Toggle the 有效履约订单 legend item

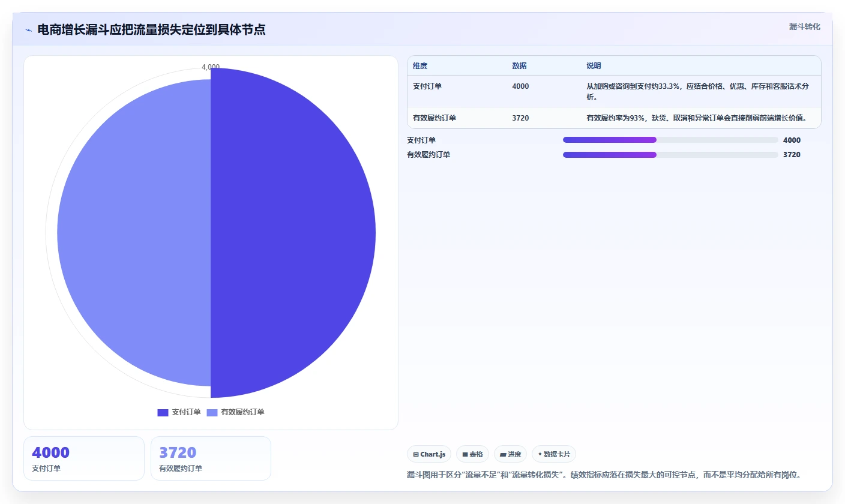[x=235, y=412]
